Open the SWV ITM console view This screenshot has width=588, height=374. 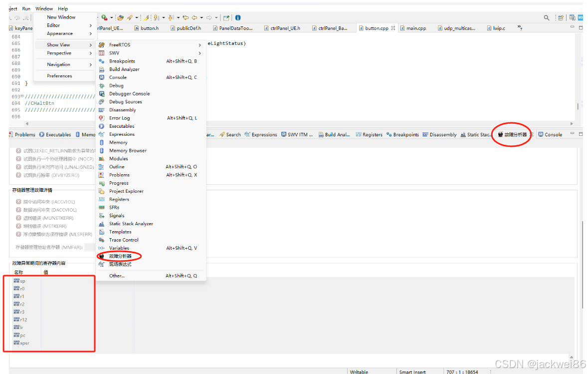coord(297,134)
